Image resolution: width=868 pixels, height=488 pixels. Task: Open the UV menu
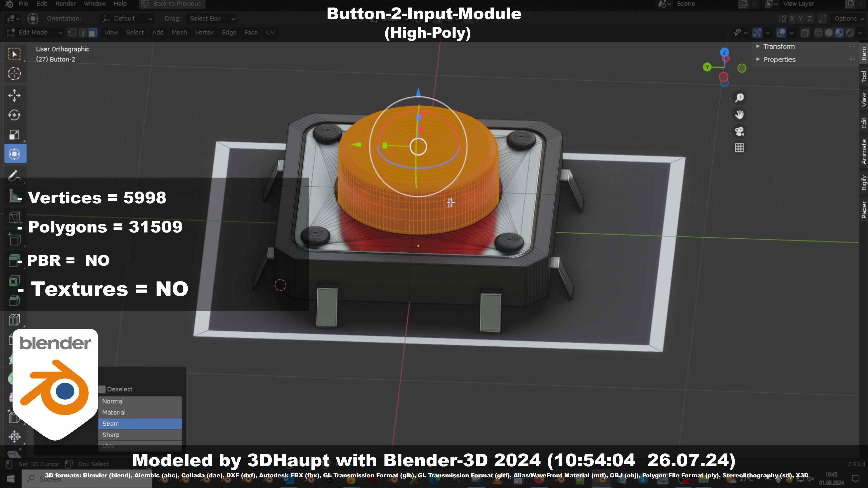click(x=270, y=33)
